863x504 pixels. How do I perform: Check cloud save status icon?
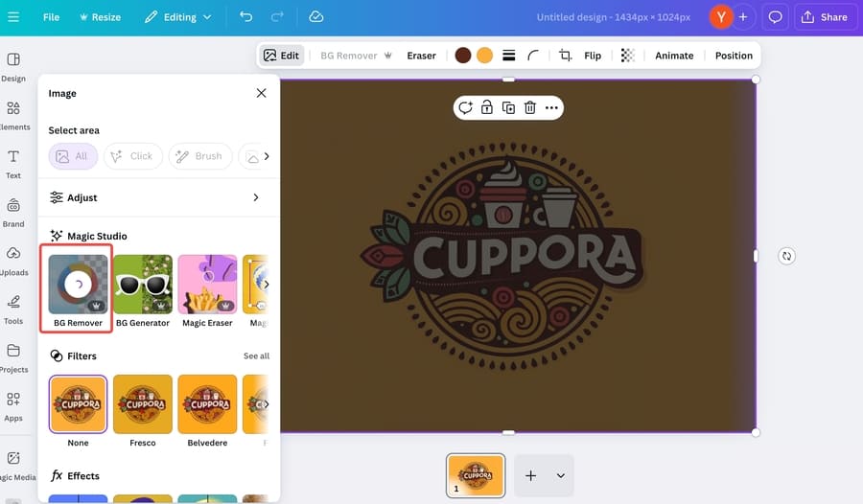click(x=315, y=16)
